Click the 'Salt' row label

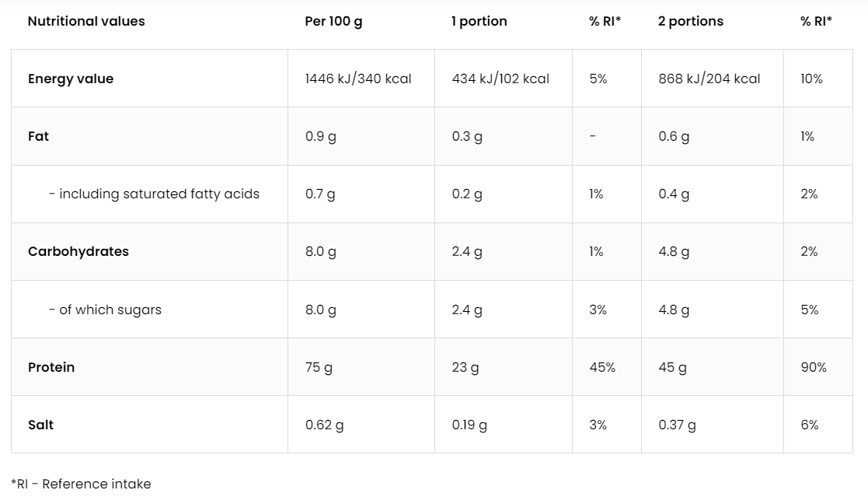click(40, 425)
